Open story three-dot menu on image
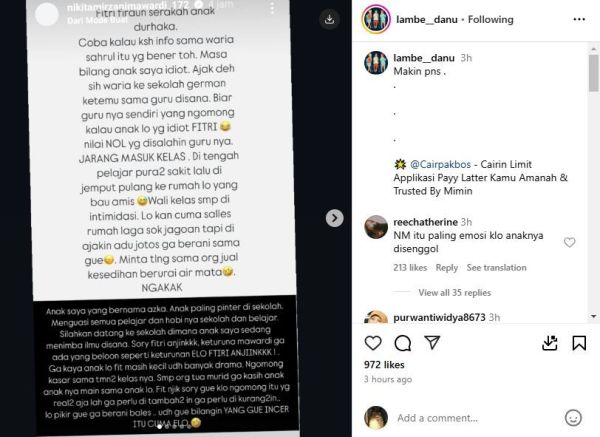Image resolution: width=600 pixels, height=437 pixels. pos(272,8)
